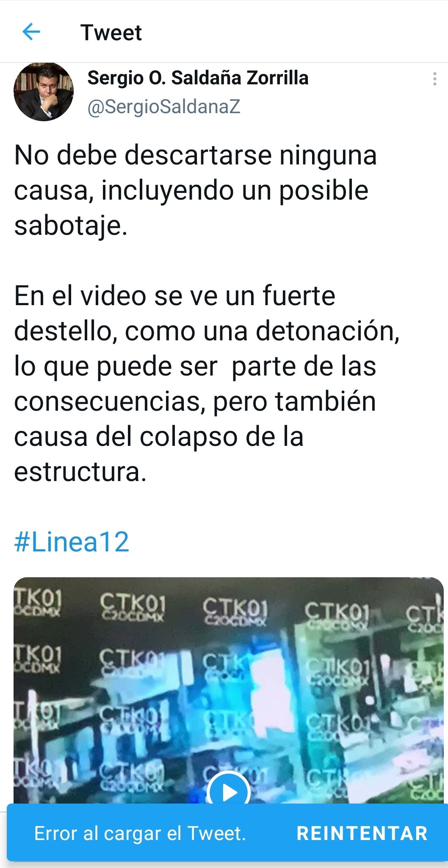Viewport: 448px width, 868px height.
Task: Tap the paragraph starting 'En el video'
Action: click(x=207, y=384)
